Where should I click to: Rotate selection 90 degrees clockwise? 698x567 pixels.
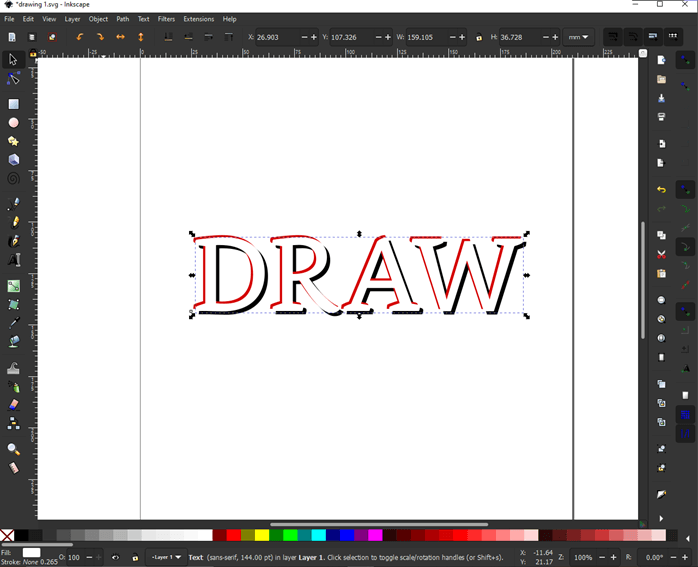click(x=100, y=37)
